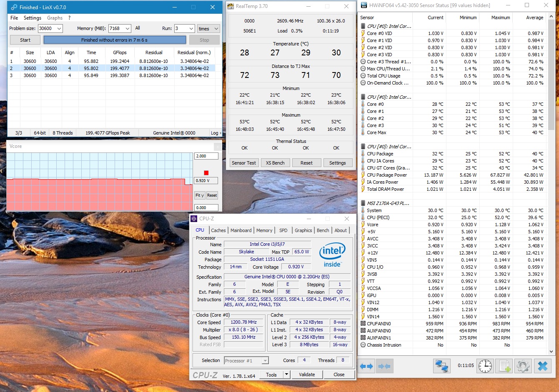Open the Graphs menu in LinX
This screenshot has height=392, width=559.
tap(55, 18)
